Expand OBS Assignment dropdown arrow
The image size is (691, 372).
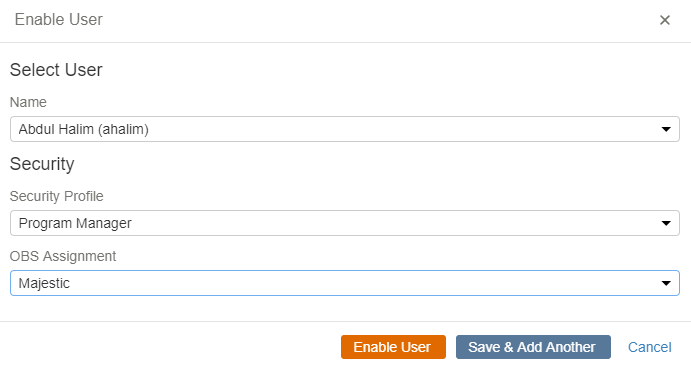pyautogui.click(x=666, y=283)
